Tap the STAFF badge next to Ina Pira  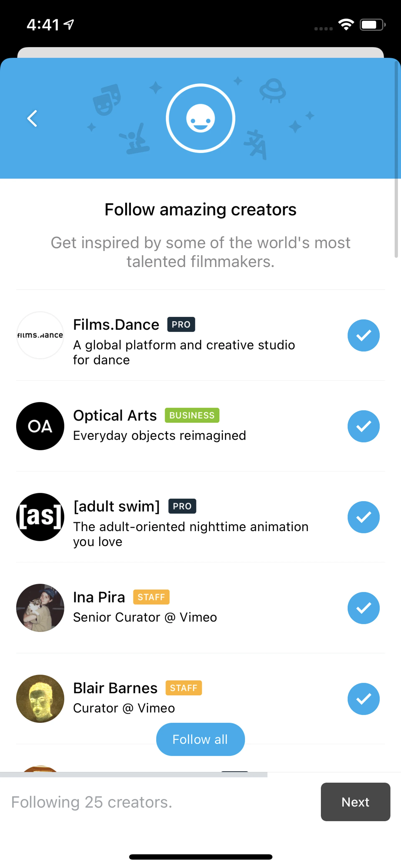[151, 597]
